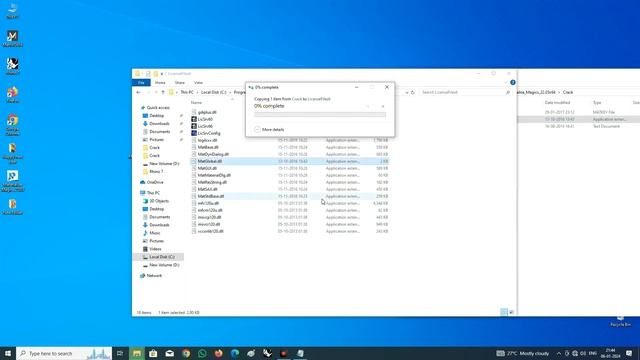
Task: Select Network in navigation pane
Action: [x=154, y=276]
